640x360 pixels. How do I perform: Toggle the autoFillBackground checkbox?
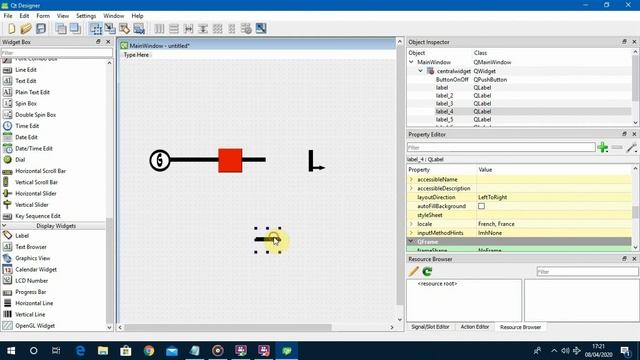(482, 206)
